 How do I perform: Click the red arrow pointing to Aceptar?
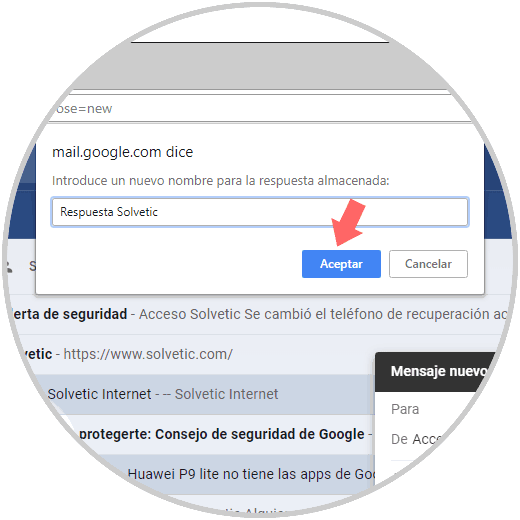(x=349, y=223)
